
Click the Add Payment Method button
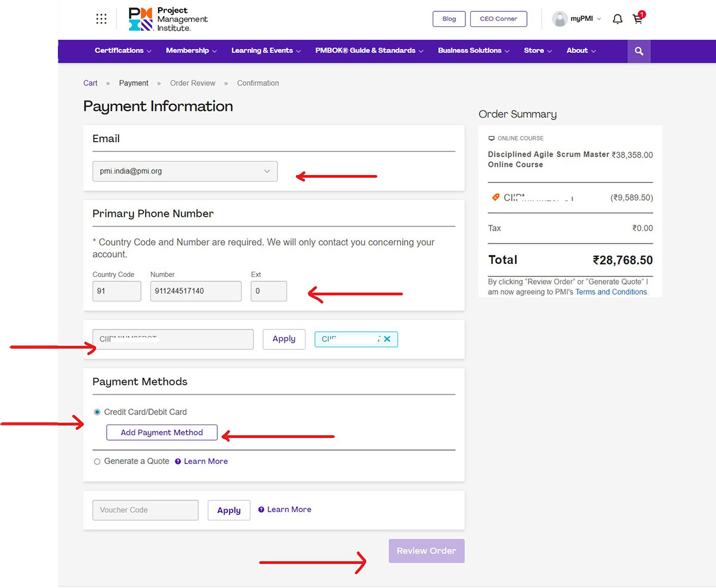pos(162,433)
